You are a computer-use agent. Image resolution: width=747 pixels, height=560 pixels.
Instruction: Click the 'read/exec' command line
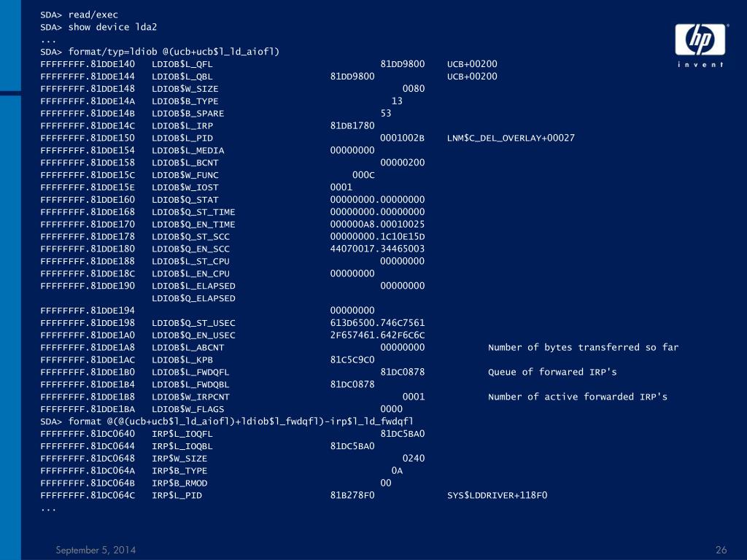(x=79, y=15)
